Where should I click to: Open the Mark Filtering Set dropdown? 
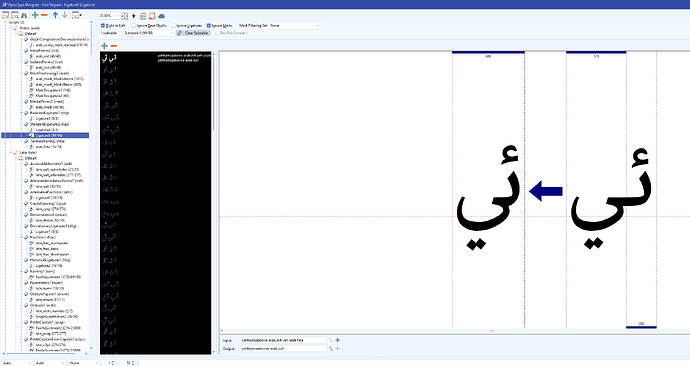tap(294, 26)
